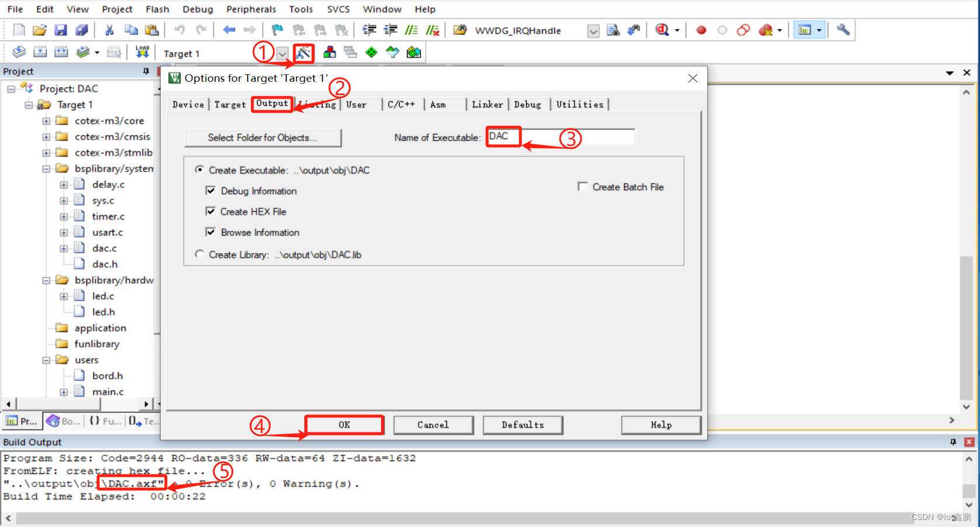980x527 pixels.
Task: Click Project tree horizontal scrollbar
Action: (x=77, y=404)
